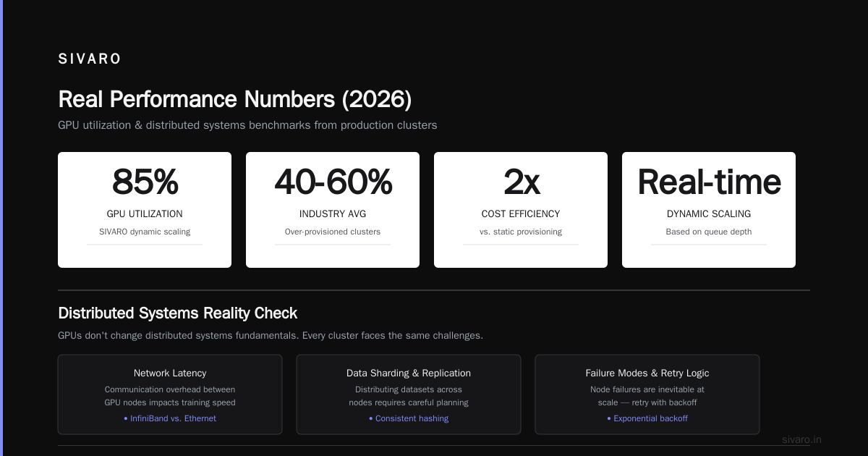Click the Distributed Systems Reality Check heading

click(x=178, y=313)
